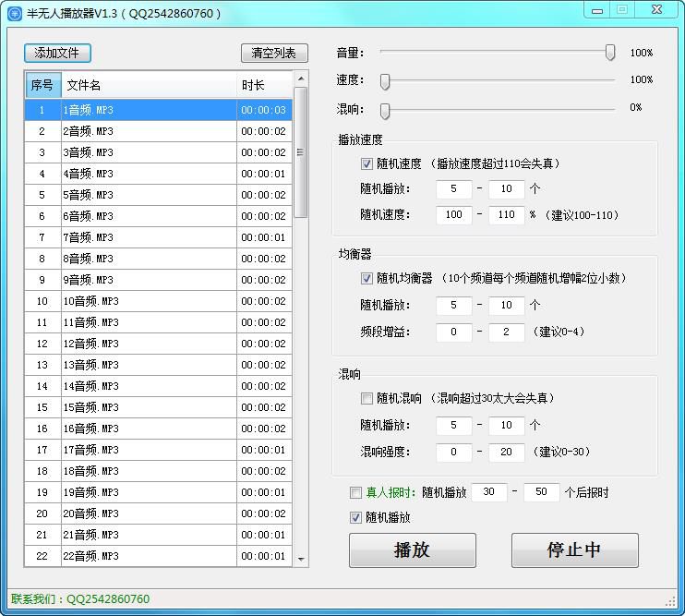The height and width of the screenshot is (616, 685).
Task: Select the row 2音频.MP3
Action: (x=158, y=131)
